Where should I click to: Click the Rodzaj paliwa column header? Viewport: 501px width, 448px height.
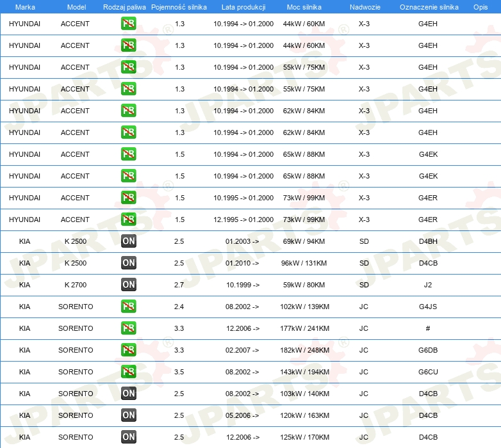[x=124, y=7]
